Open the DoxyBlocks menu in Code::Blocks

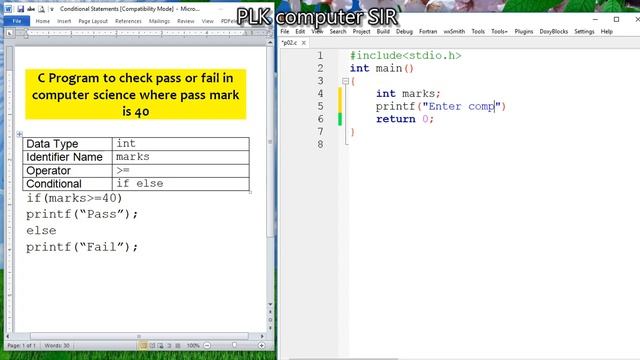[553, 31]
